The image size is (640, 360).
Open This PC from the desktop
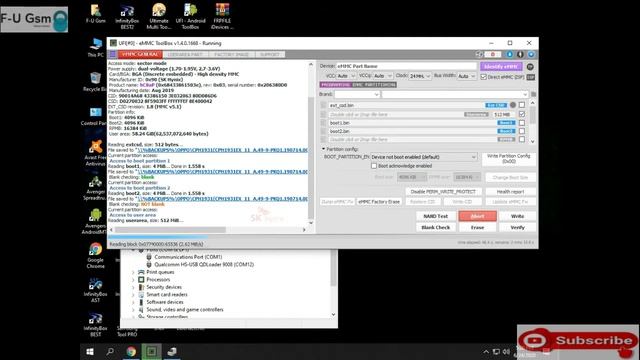click(x=96, y=47)
